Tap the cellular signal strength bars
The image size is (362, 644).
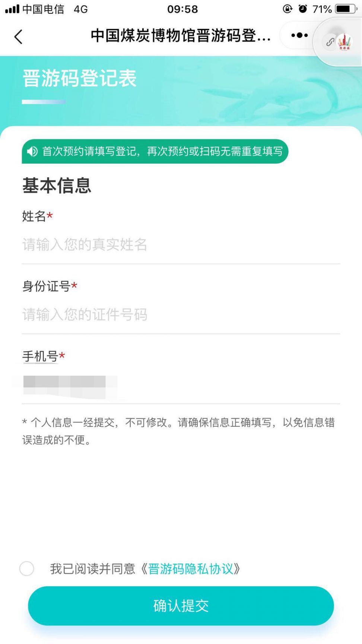12,9
